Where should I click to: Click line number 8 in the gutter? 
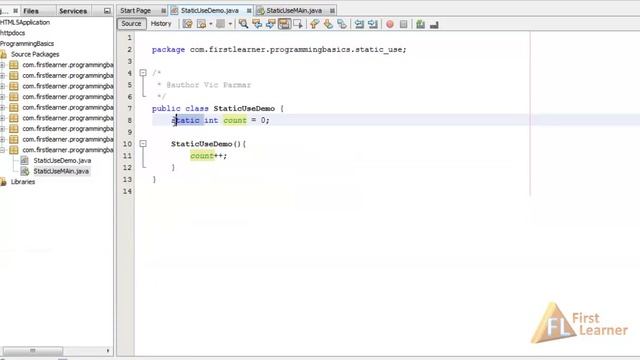click(x=129, y=120)
